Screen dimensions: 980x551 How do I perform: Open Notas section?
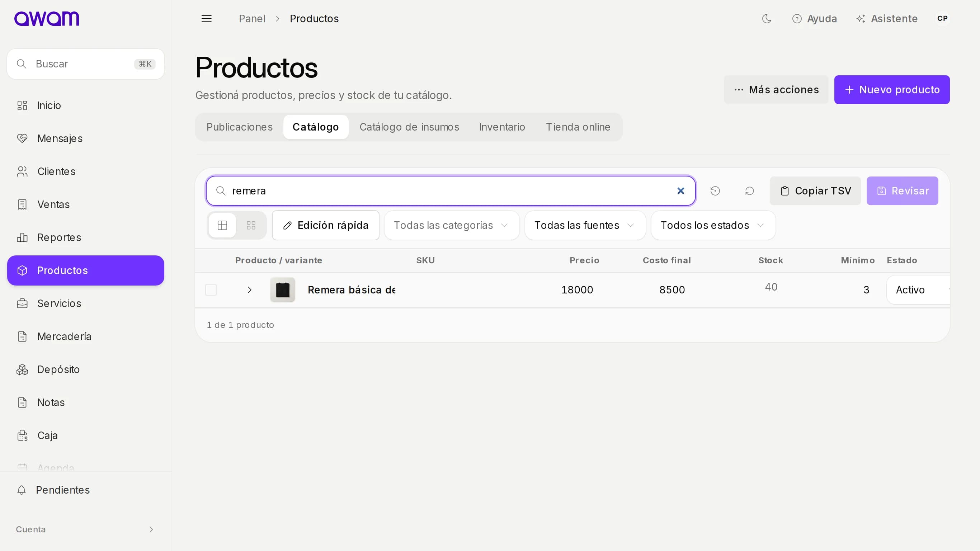tap(86, 402)
